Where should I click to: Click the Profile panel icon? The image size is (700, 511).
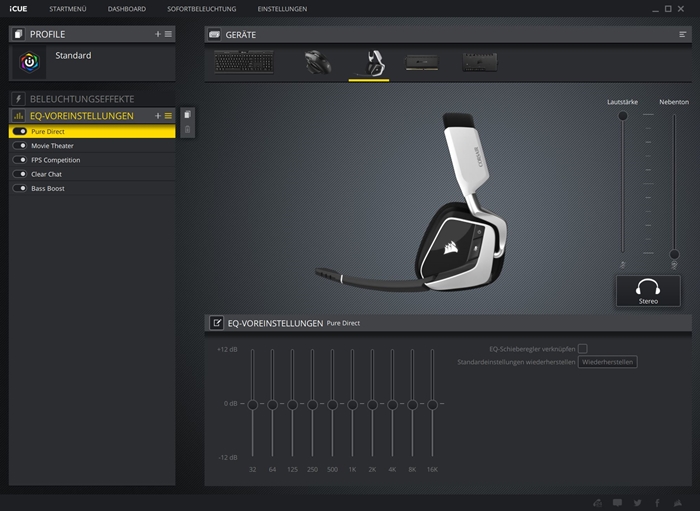[18, 34]
